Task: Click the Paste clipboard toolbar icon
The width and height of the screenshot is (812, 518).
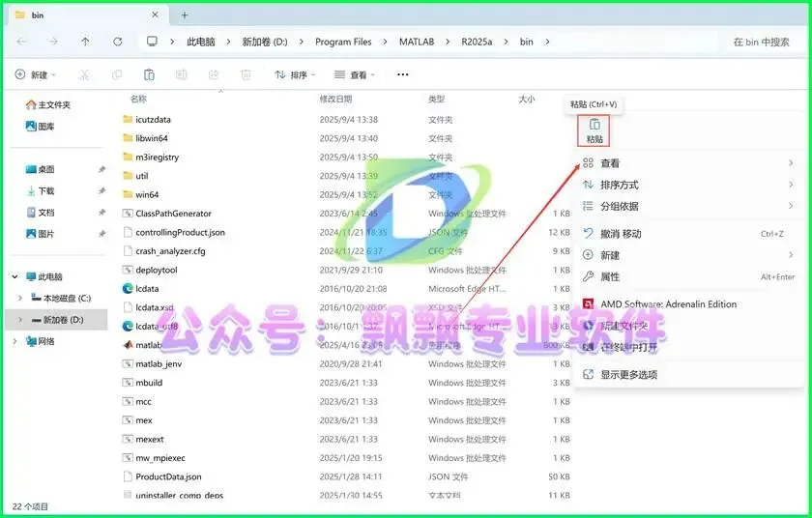Action: tap(149, 75)
